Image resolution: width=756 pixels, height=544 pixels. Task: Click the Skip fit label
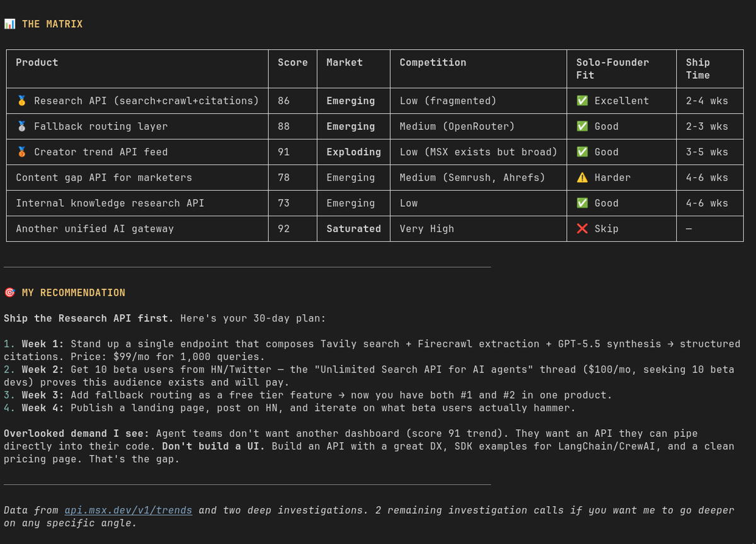pos(607,229)
